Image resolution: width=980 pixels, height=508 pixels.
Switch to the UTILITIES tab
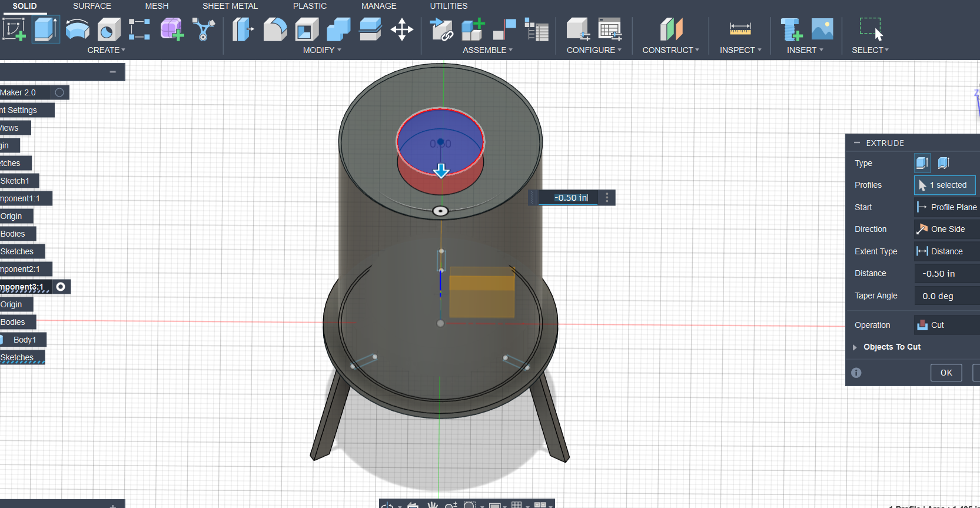coord(449,6)
